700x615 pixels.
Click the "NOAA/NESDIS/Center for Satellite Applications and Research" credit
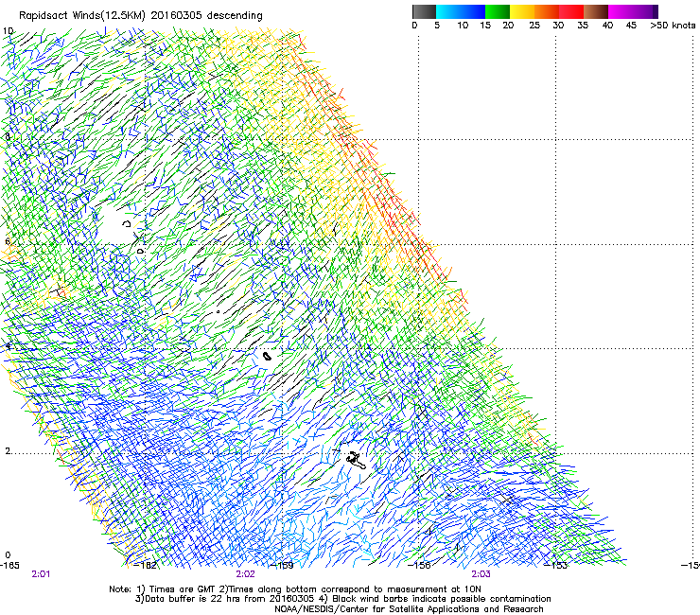click(409, 609)
